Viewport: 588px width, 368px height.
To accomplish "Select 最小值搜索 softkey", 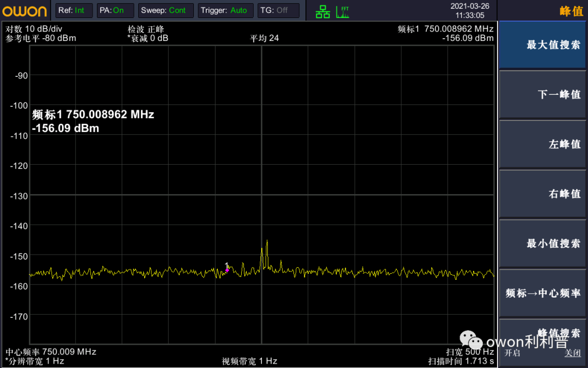I will click(x=543, y=243).
